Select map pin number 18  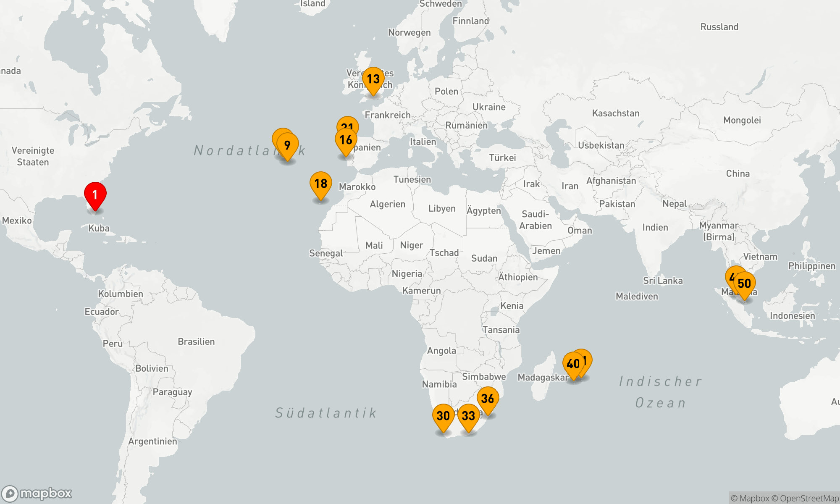pyautogui.click(x=321, y=184)
